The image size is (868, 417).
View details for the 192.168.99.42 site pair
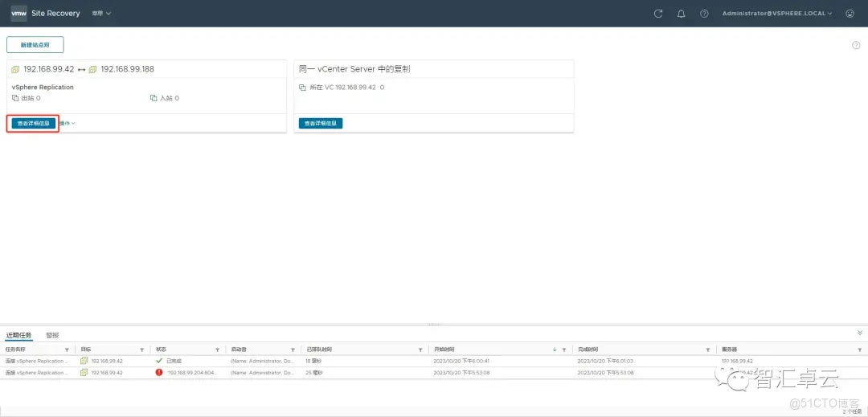point(34,123)
